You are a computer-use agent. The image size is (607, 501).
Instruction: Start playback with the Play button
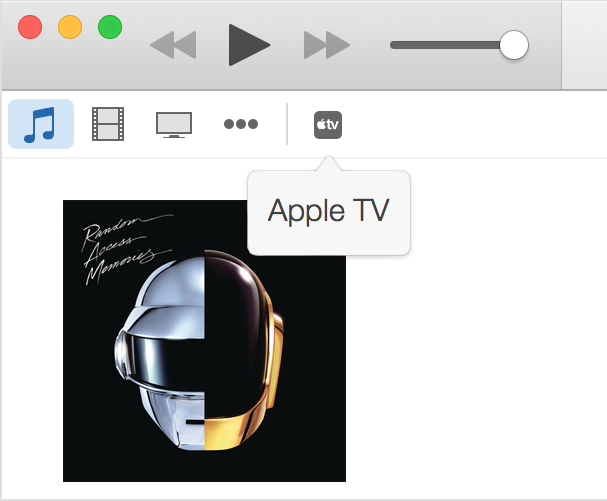[x=249, y=45]
